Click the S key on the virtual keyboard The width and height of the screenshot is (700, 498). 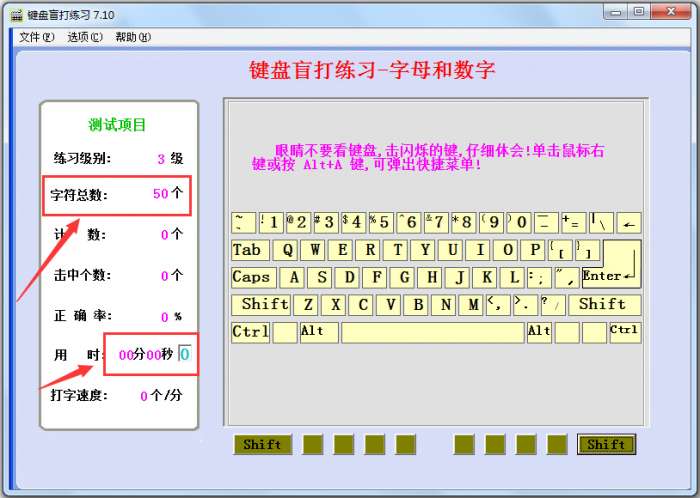[321, 278]
